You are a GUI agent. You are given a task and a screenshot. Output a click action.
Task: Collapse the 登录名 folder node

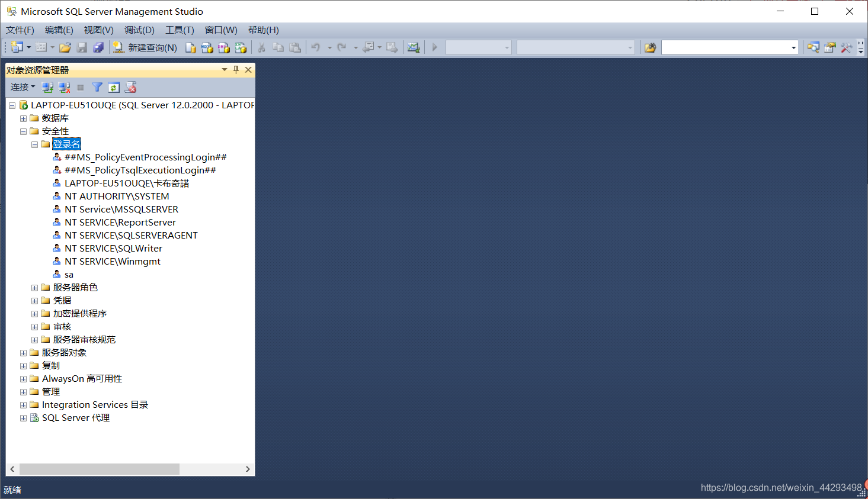34,144
